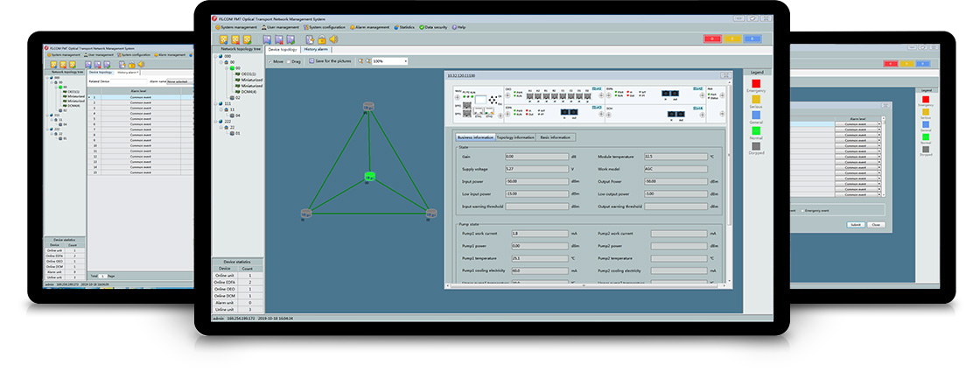The height and width of the screenshot is (379, 980).
Task: Click first purple device add icon, center toolbar
Action: 268,39
